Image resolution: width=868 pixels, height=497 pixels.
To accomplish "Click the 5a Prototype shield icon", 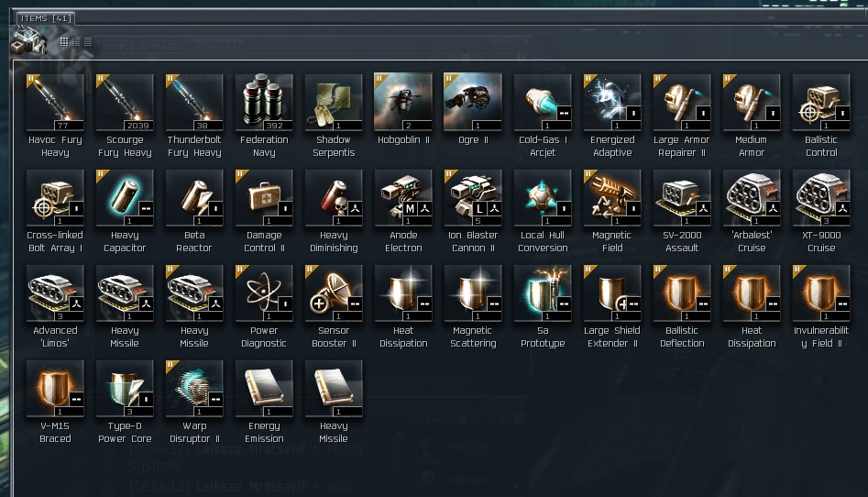I will click(543, 293).
